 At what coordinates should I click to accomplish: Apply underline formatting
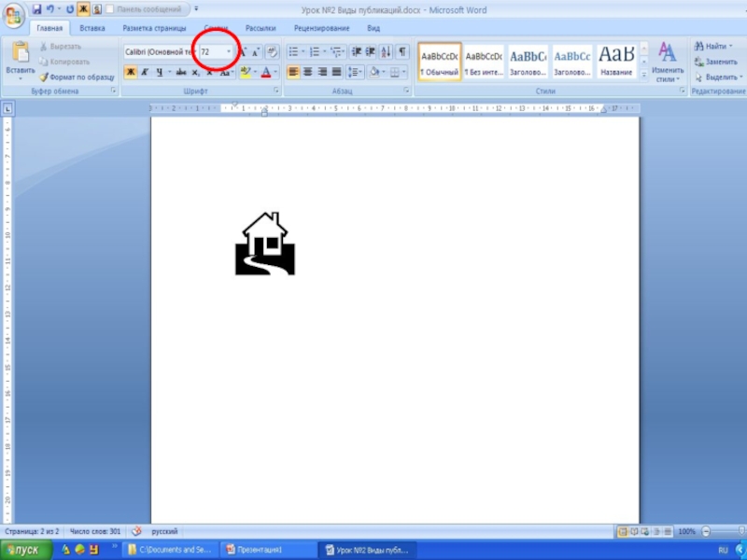(x=160, y=72)
